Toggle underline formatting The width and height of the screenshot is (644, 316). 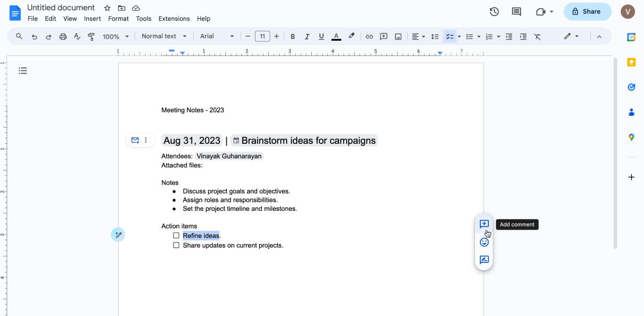[321, 36]
